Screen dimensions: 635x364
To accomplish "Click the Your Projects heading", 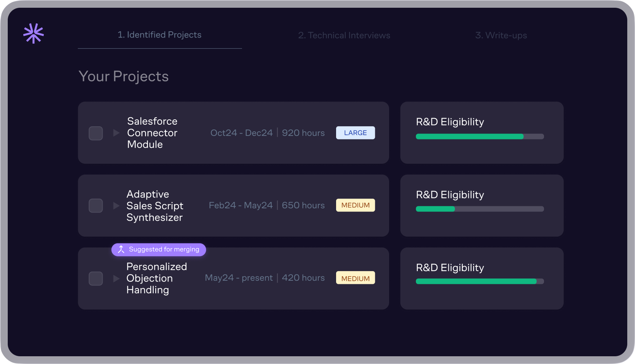I will [124, 76].
